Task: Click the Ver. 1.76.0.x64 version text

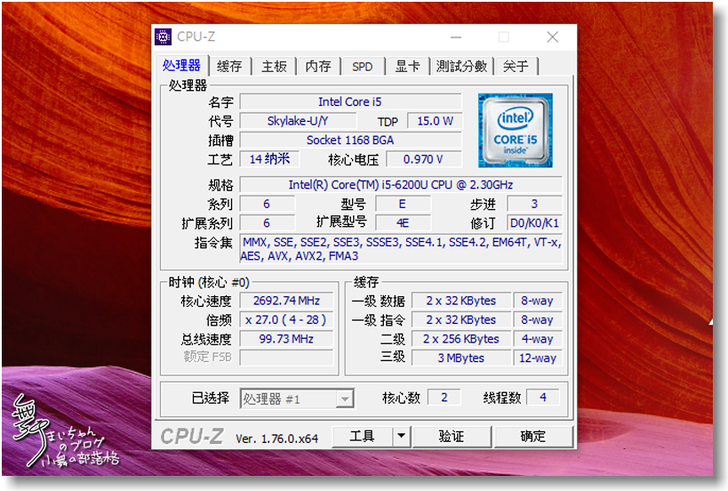Action: click(277, 439)
